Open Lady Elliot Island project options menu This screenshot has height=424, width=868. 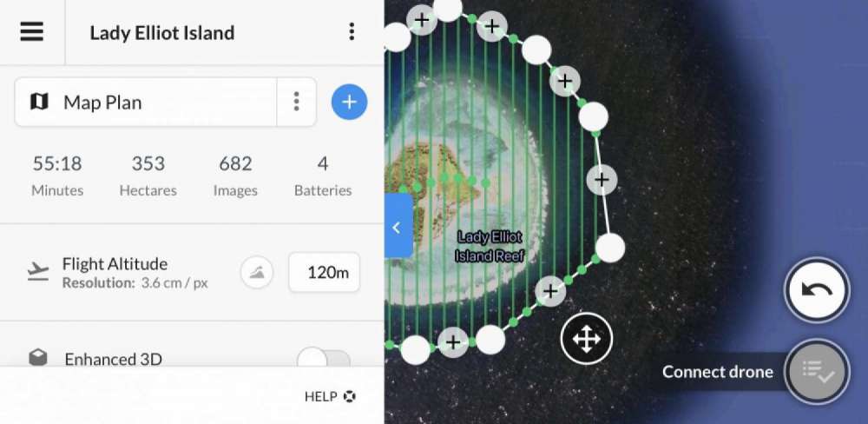(x=352, y=31)
